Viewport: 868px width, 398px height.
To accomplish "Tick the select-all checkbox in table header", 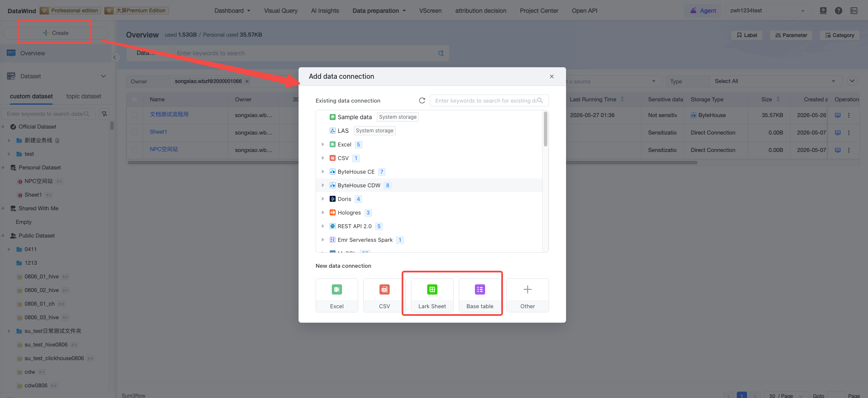I will pyautogui.click(x=135, y=99).
